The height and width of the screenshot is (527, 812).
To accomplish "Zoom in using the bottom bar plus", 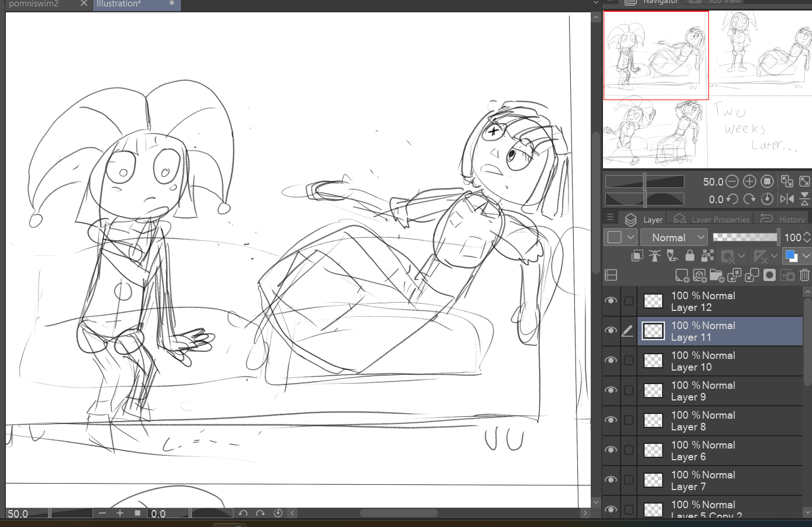I will [120, 513].
